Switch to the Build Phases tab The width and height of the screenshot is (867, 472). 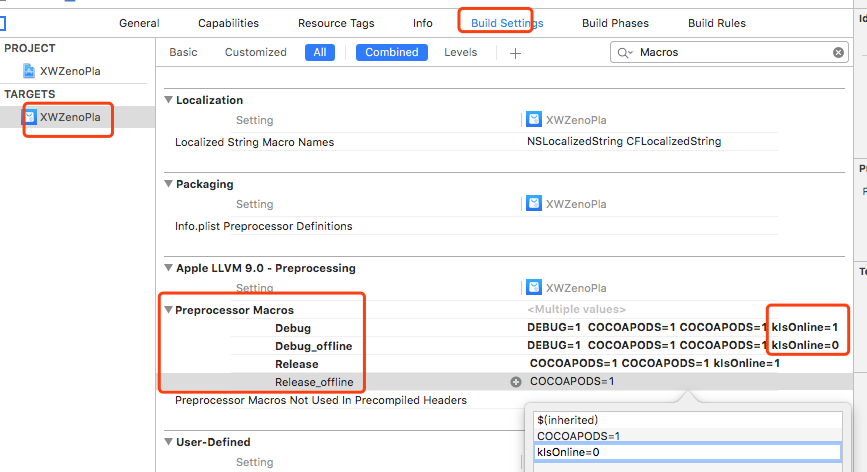point(615,23)
